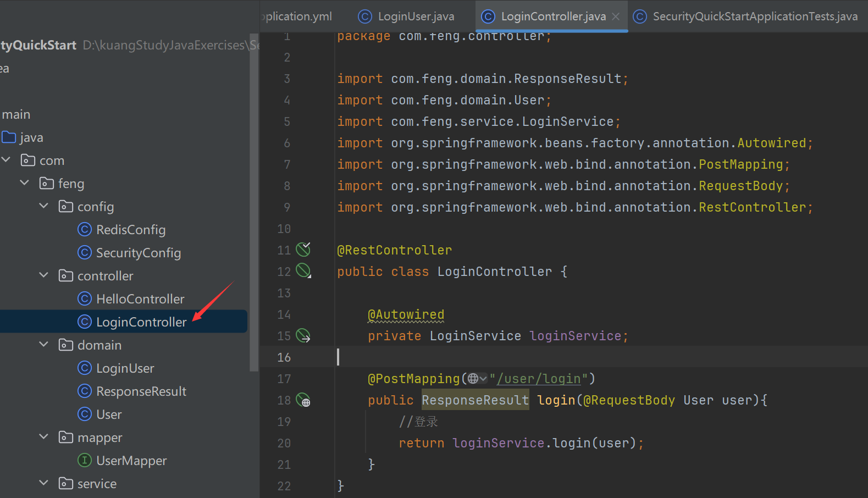Switch to the application.yml tab
Screen dimensions: 868x498
coord(297,16)
